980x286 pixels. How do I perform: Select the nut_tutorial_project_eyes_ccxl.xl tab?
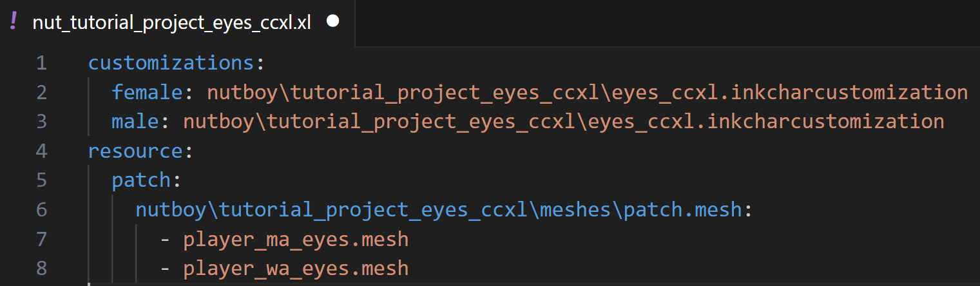point(172,23)
